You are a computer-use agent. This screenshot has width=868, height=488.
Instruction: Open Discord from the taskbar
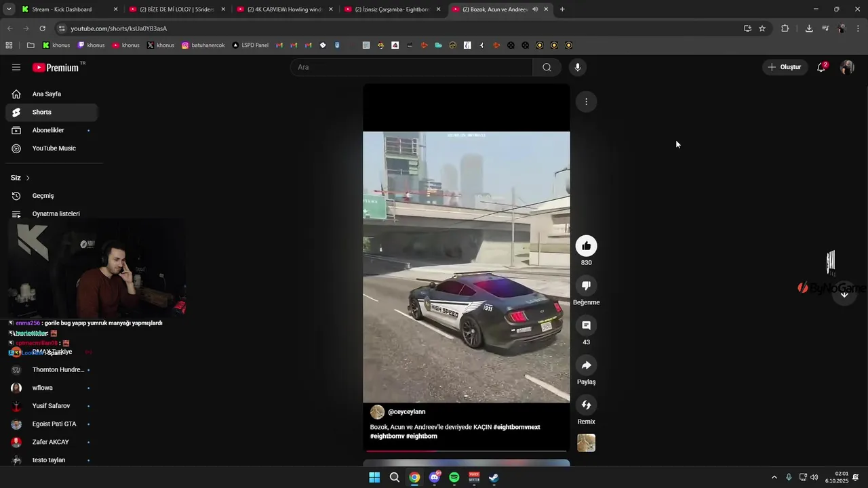[x=434, y=477]
